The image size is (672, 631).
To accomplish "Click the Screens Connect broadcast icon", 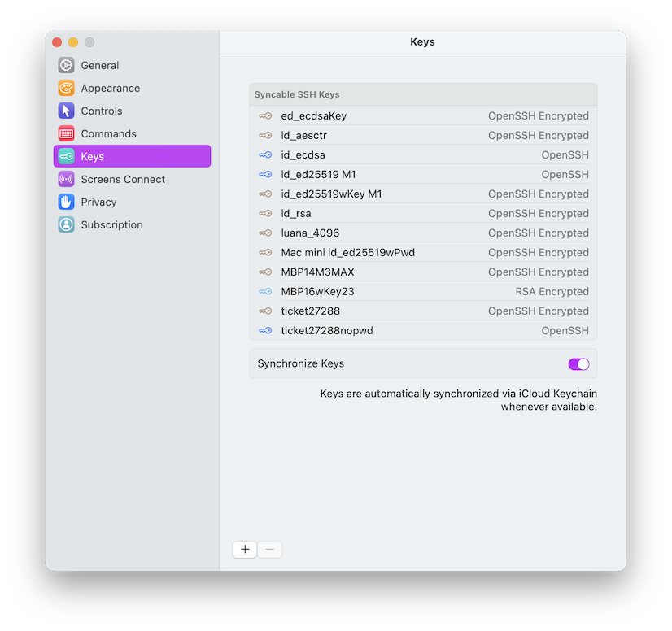I will 66,179.
